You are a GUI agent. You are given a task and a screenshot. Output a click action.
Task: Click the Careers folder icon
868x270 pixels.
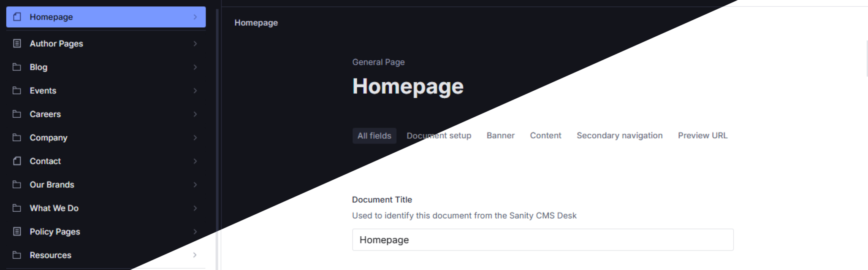17,114
